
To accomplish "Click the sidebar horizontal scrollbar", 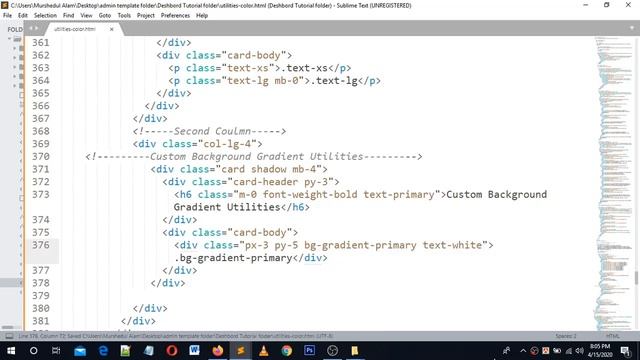I will click(7, 327).
